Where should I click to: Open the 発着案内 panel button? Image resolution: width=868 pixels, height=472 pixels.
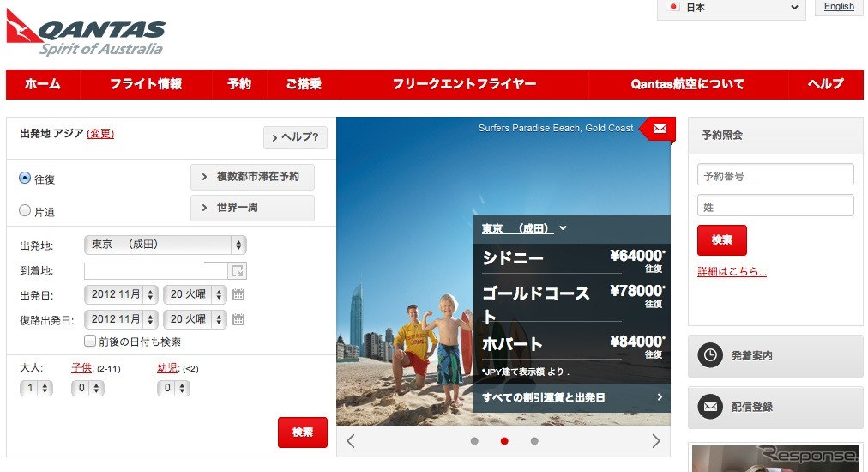tap(775, 355)
